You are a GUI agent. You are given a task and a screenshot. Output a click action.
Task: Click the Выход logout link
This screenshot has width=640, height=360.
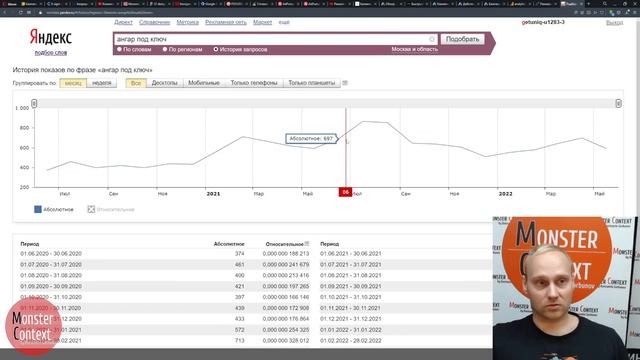614,23
